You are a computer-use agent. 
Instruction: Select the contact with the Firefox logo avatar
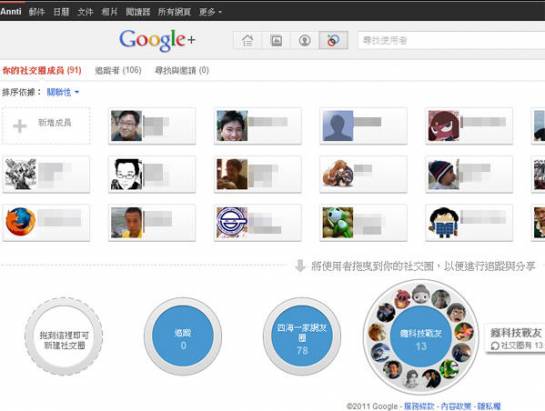tap(46, 223)
